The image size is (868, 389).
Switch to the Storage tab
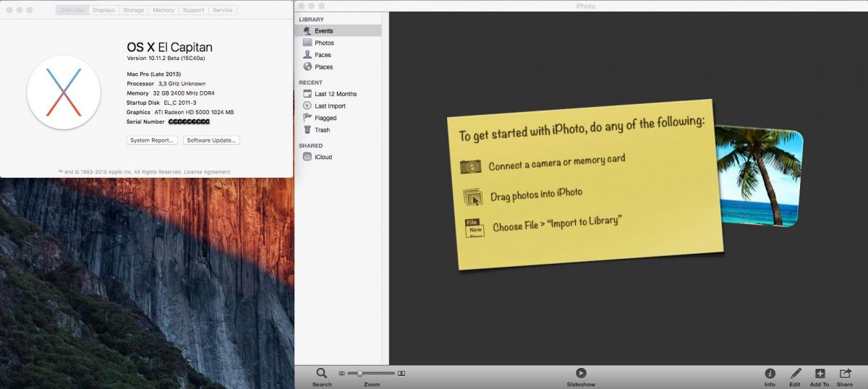coord(134,10)
